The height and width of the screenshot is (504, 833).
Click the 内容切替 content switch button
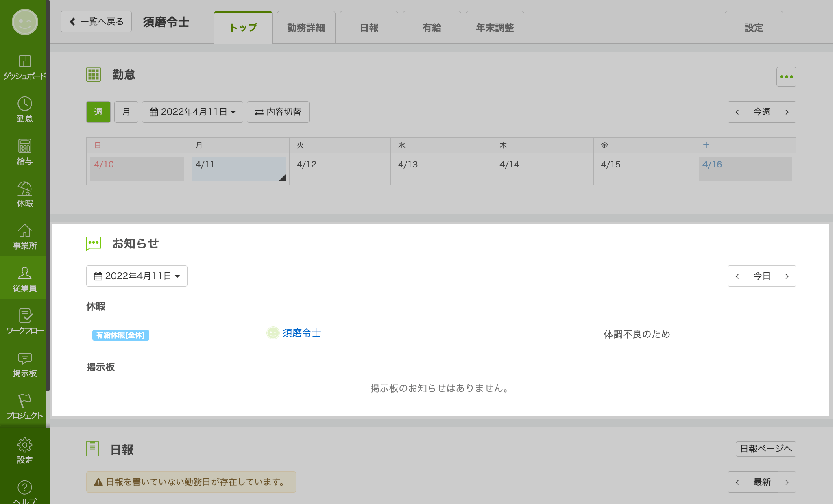(x=278, y=112)
